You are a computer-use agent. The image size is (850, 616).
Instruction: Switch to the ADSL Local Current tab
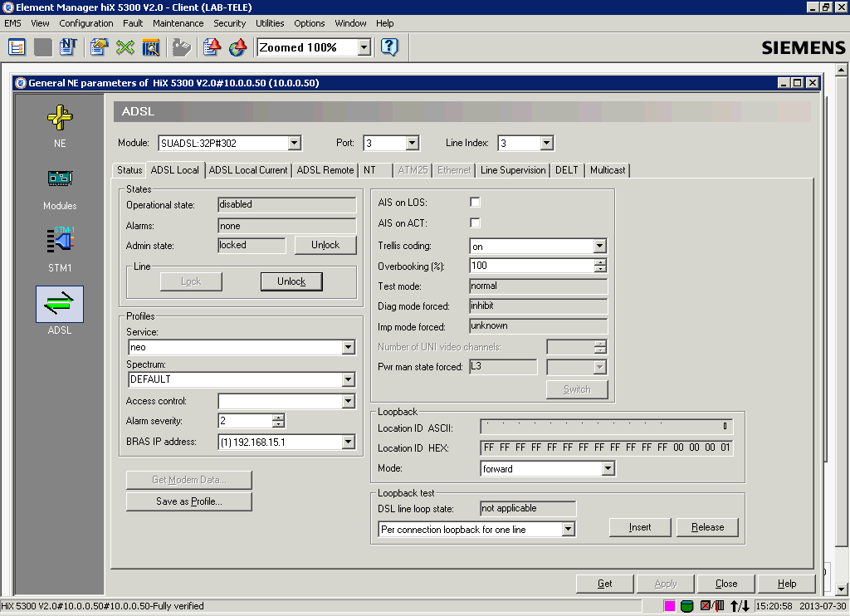click(248, 170)
